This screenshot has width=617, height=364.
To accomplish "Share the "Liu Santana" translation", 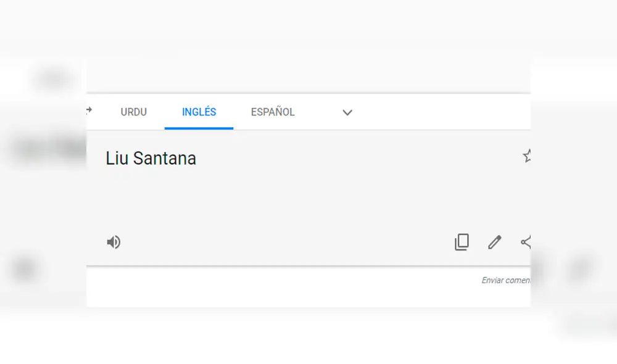I will [x=525, y=242].
